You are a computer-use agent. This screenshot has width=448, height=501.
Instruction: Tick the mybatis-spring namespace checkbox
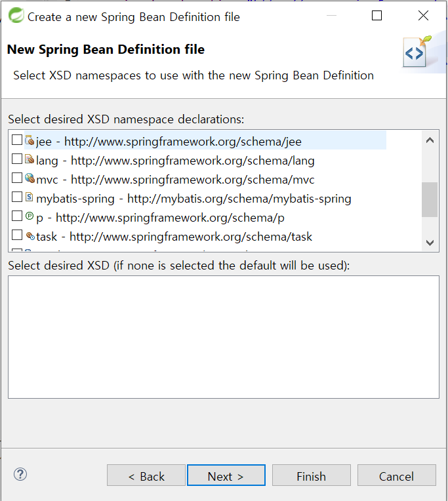[17, 197]
